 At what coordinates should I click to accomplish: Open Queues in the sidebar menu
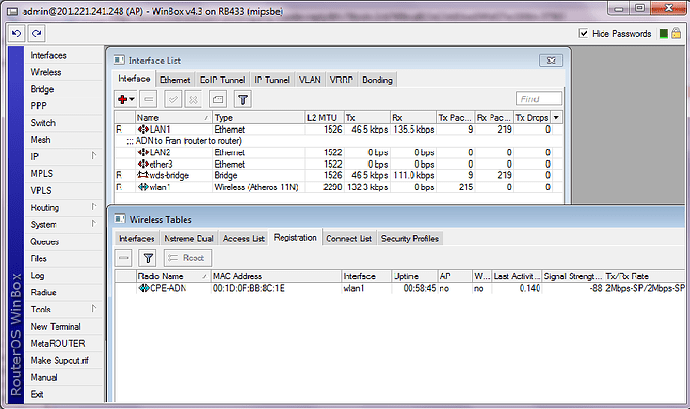64,242
